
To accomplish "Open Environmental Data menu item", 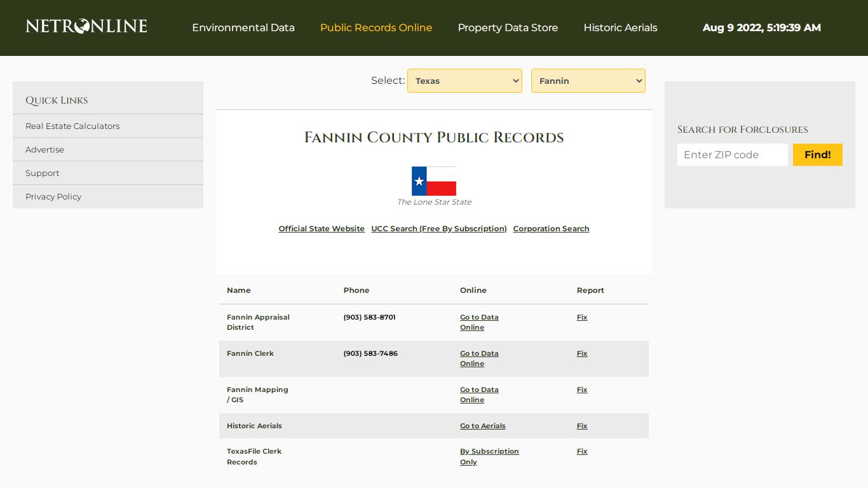I will [x=243, y=28].
